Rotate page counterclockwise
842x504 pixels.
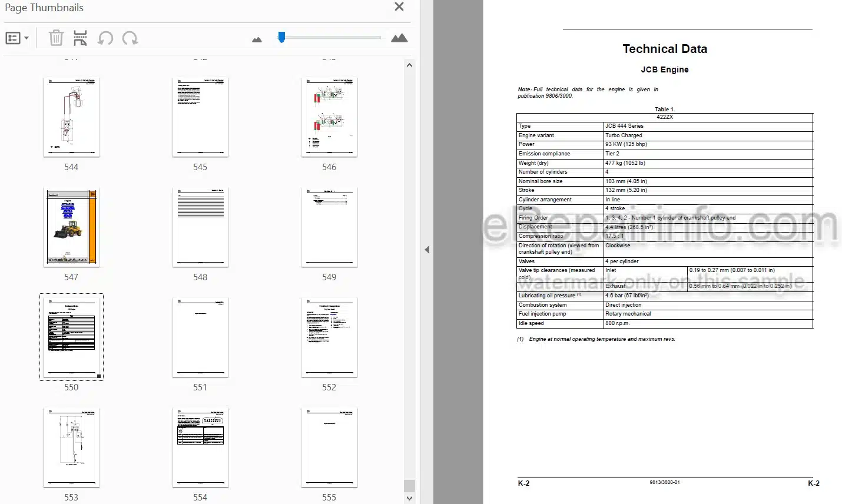[x=105, y=38]
